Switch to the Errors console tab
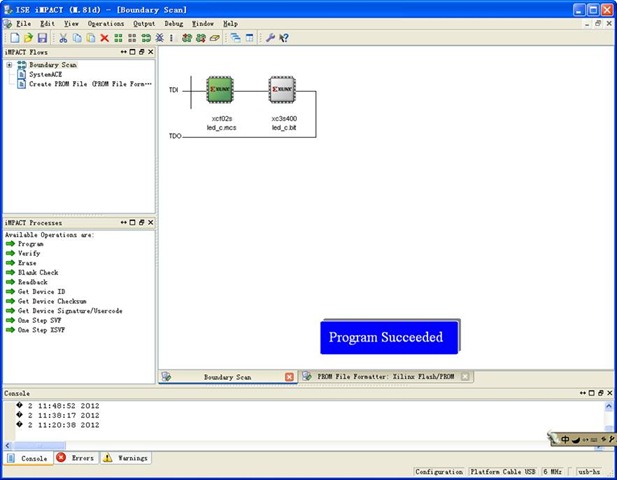 point(75,458)
